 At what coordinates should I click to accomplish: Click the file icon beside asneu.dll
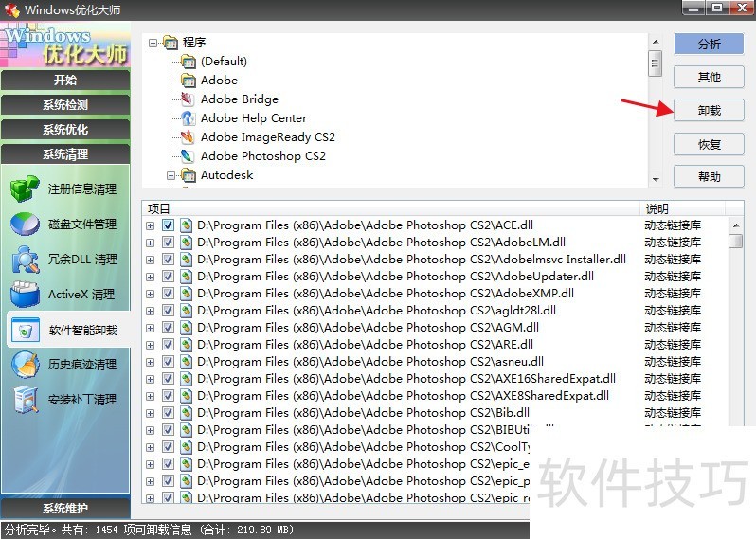[186, 362]
